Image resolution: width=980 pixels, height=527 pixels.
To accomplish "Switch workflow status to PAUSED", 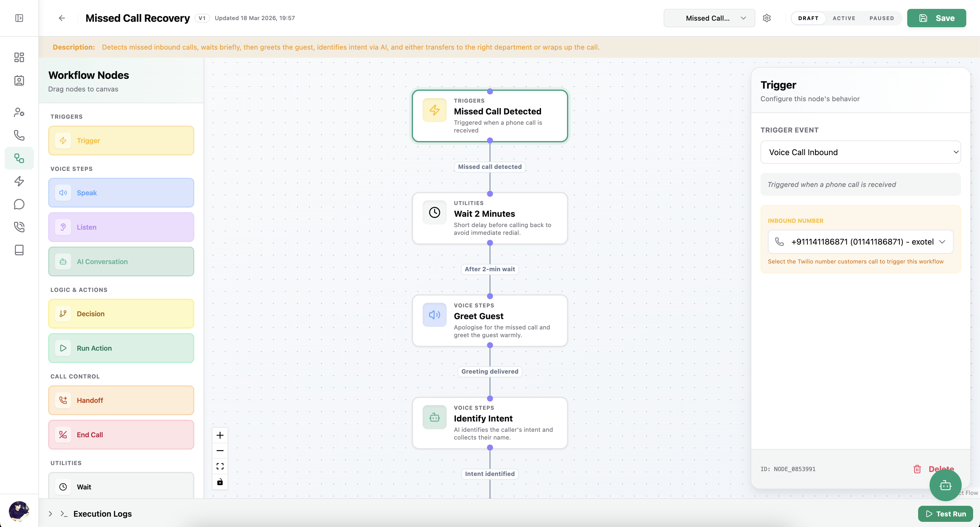I will pos(881,18).
